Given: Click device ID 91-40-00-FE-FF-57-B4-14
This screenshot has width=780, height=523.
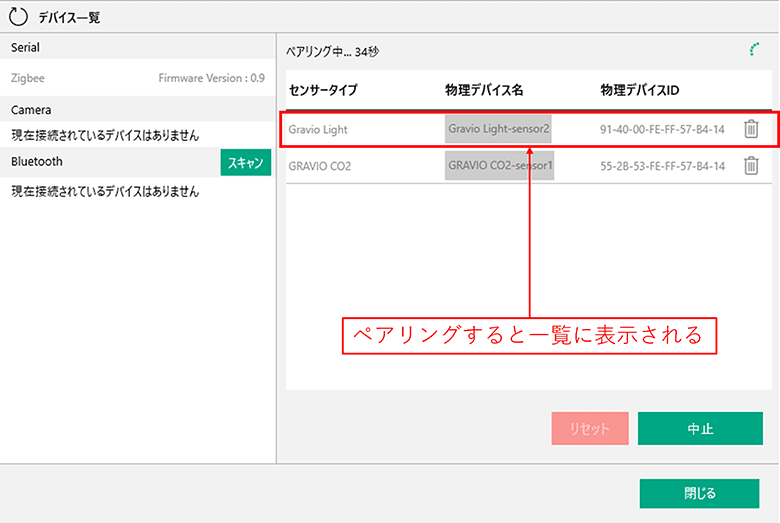Looking at the screenshot, I should pyautogui.click(x=662, y=129).
